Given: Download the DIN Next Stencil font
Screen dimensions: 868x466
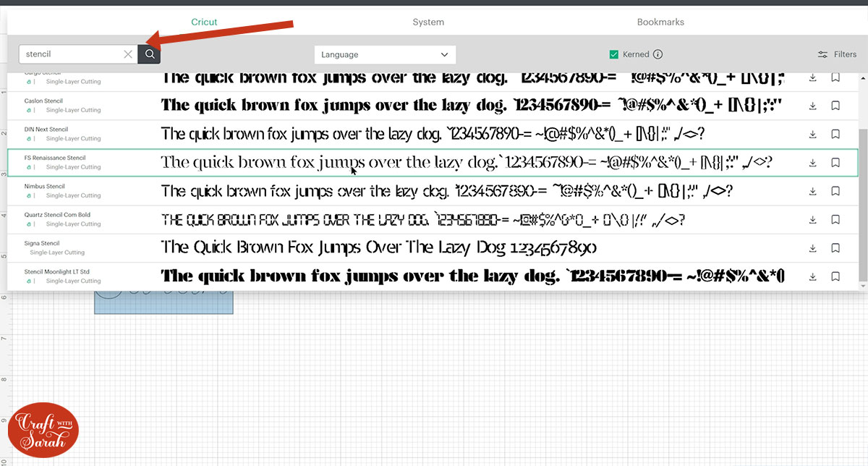Looking at the screenshot, I should coord(812,134).
